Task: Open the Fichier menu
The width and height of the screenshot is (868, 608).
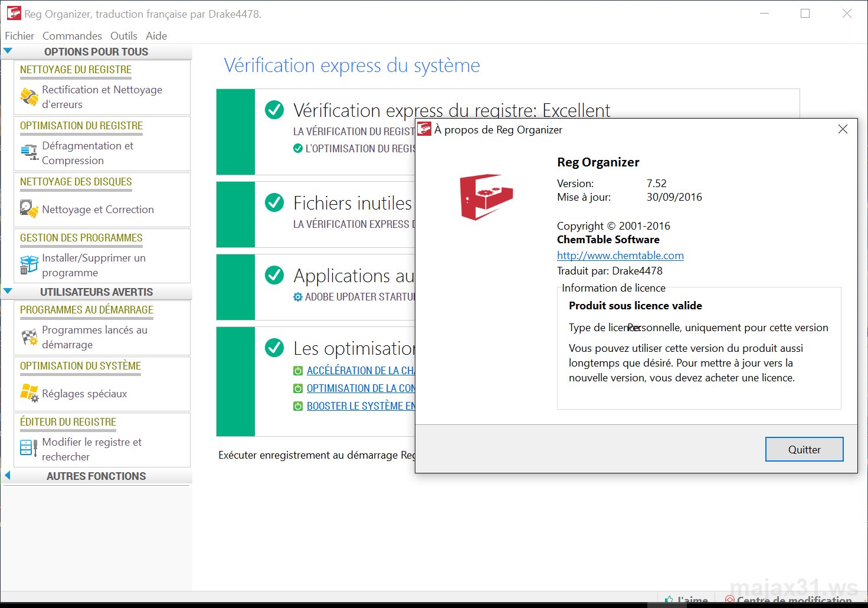Action: pyautogui.click(x=19, y=36)
